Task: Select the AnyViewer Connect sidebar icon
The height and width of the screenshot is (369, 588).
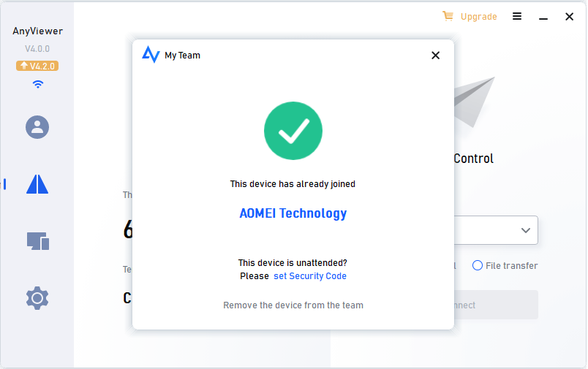Action: point(37,184)
